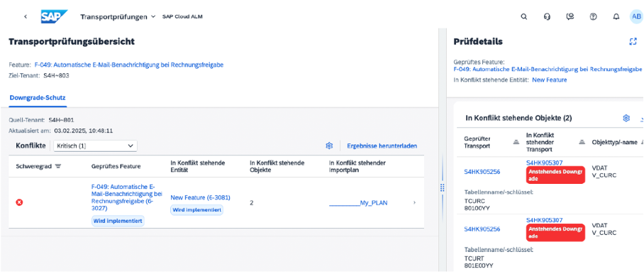
Task: Click the SAP logo
Action: pos(54,17)
